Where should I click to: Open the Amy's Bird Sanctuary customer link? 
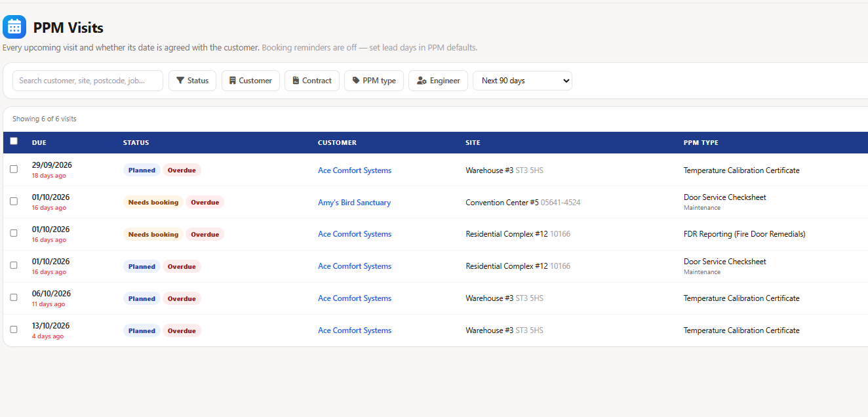[354, 203]
